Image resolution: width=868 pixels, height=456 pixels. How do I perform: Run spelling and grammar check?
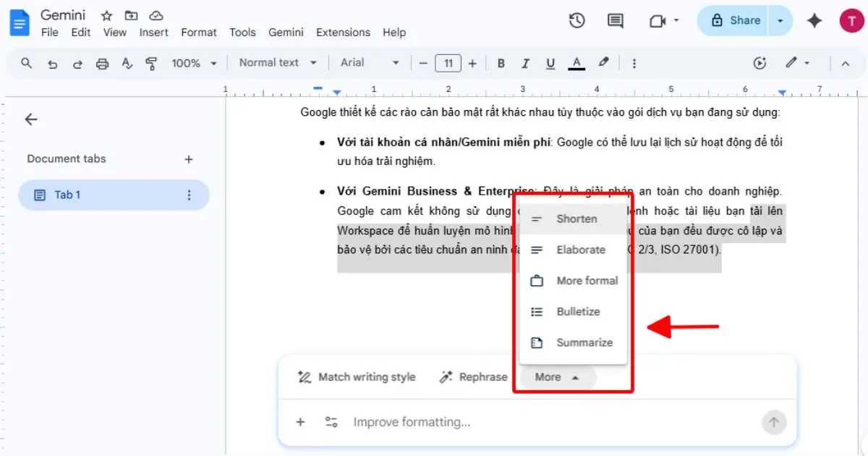(127, 64)
